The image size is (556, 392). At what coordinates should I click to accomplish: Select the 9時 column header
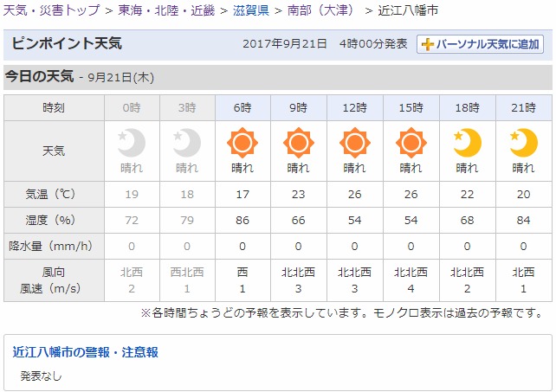299,107
